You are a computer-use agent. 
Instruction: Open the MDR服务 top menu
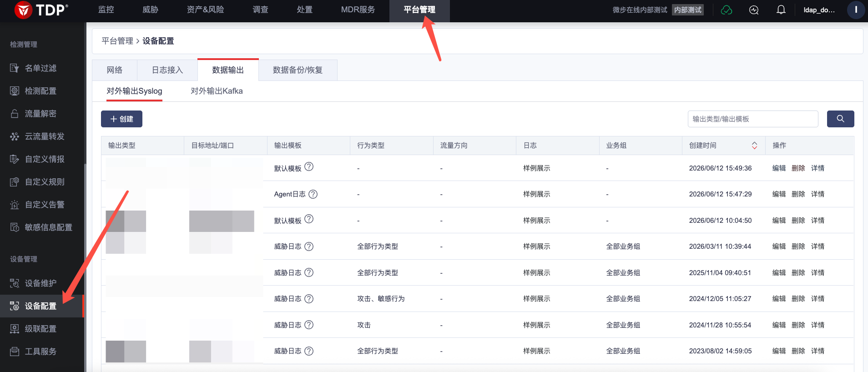[x=358, y=10]
